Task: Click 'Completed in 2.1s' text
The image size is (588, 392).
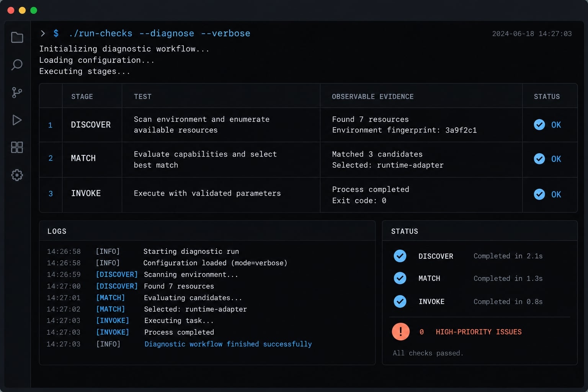Action: 508,256
